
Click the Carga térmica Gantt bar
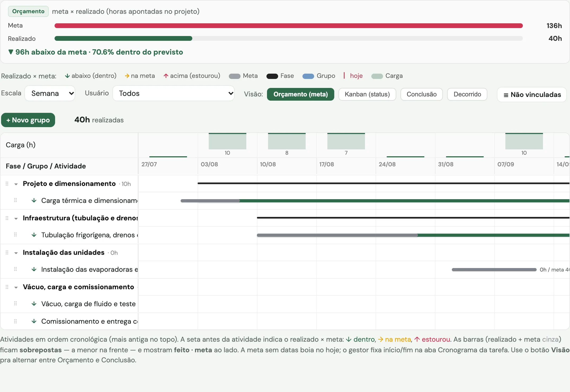click(x=375, y=201)
